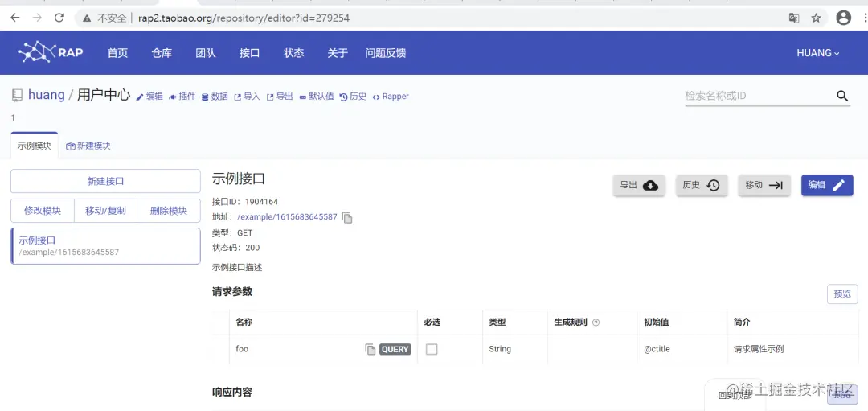Click the 导入 repository link
This screenshot has width=868, height=411.
tap(247, 97)
